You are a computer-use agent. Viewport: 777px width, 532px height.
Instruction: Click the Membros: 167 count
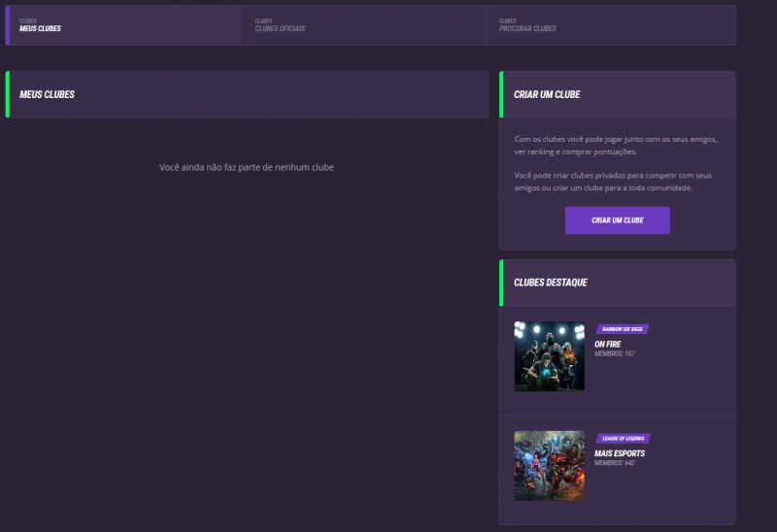615,354
